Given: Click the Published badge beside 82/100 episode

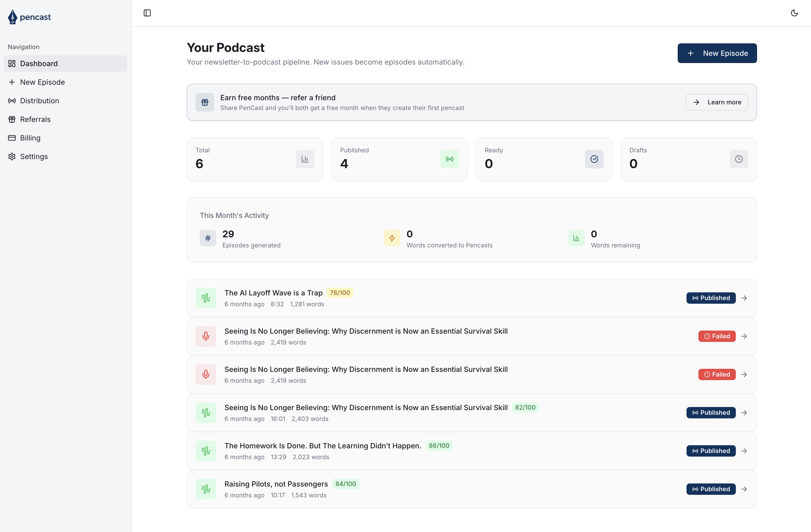Looking at the screenshot, I should click(x=711, y=412).
